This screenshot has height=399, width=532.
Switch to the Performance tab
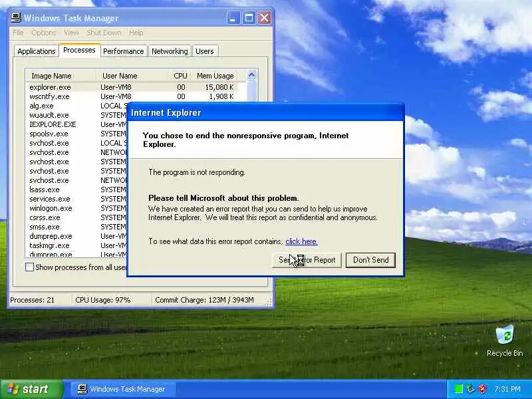[124, 51]
